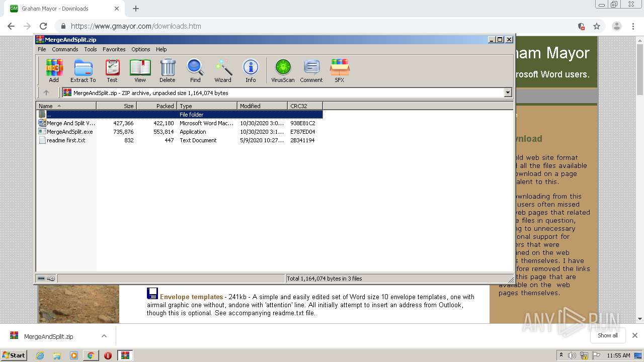This screenshot has width=644, height=362.
Task: Open the Help menu
Action: 161,49
